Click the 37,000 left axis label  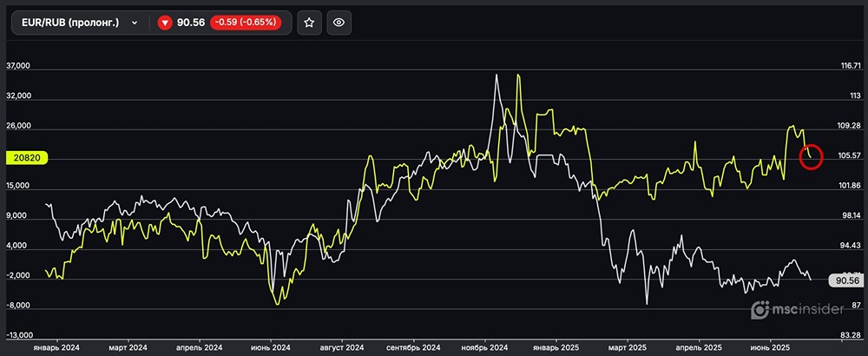click(17, 66)
